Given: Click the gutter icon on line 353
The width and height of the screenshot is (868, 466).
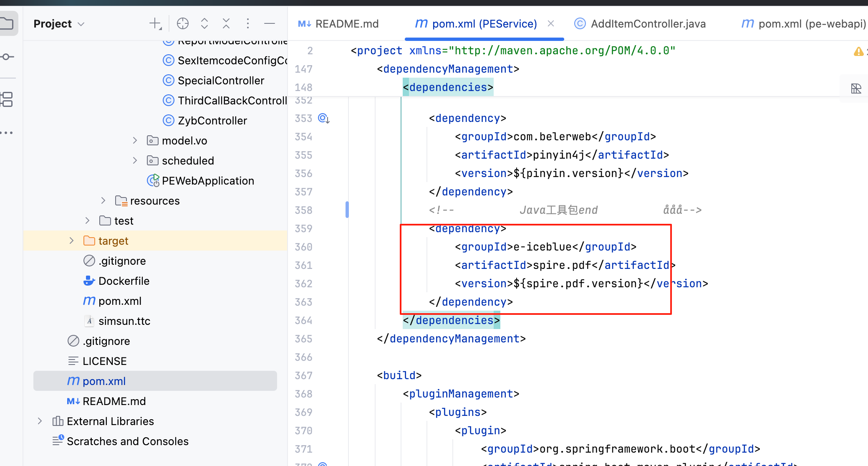Looking at the screenshot, I should tap(324, 119).
